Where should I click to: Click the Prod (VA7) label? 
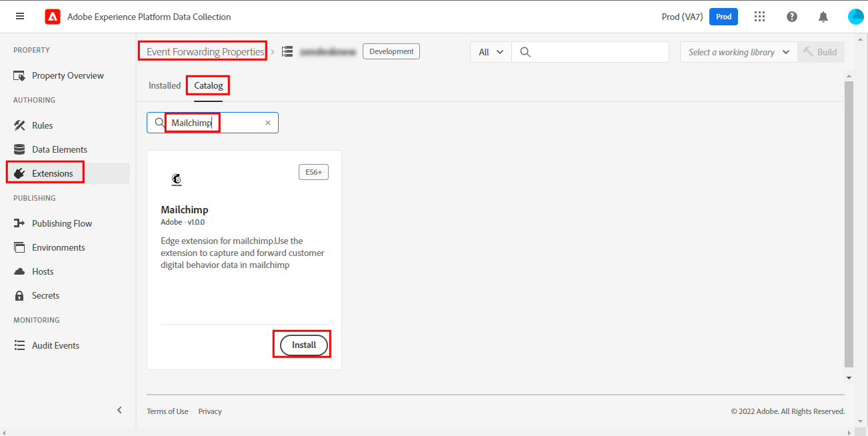coord(682,17)
